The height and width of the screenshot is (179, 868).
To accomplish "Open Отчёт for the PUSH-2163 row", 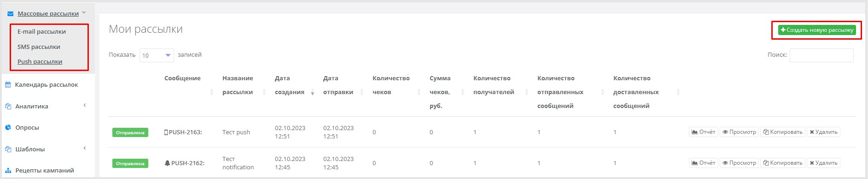I will click(704, 132).
